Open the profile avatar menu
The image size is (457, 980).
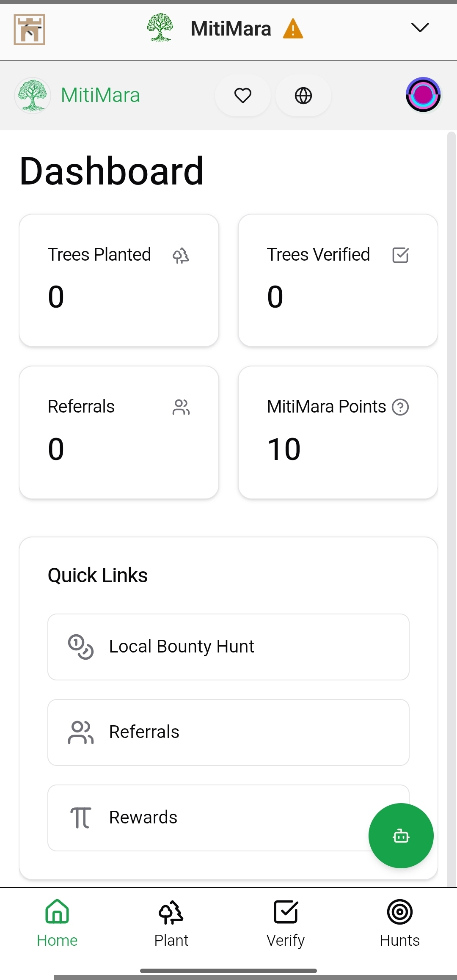point(423,95)
